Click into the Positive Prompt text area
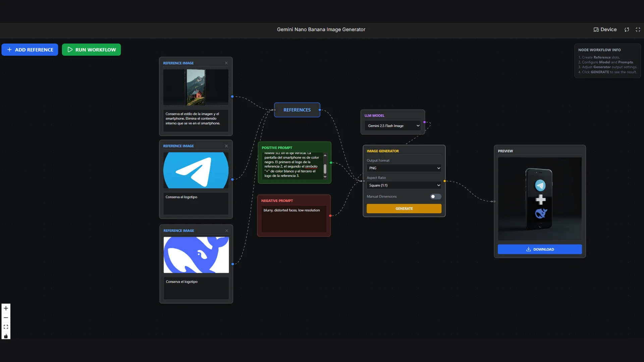Screen dimensions: 644x362 tap(292, 166)
